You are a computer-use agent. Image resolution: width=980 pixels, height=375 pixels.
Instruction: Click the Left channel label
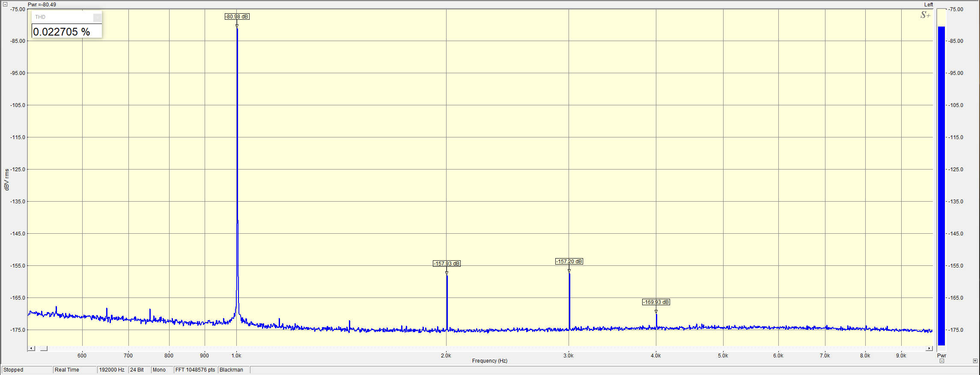928,5
